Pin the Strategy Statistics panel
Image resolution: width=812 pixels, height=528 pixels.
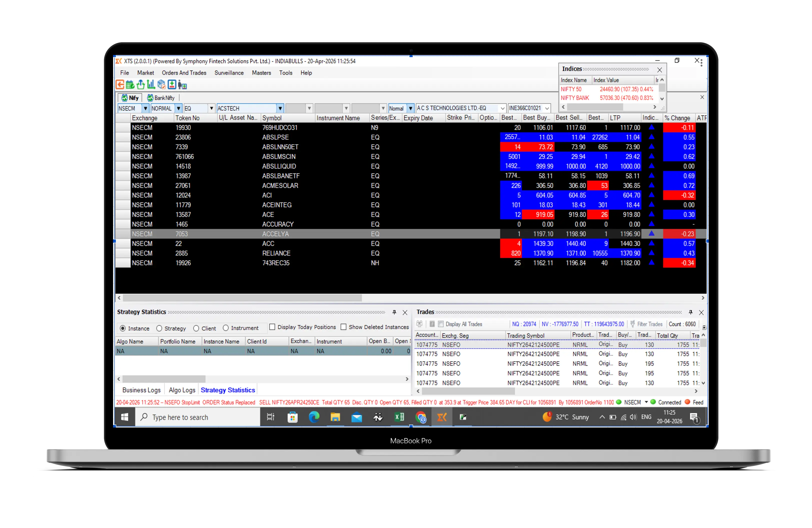click(x=394, y=312)
